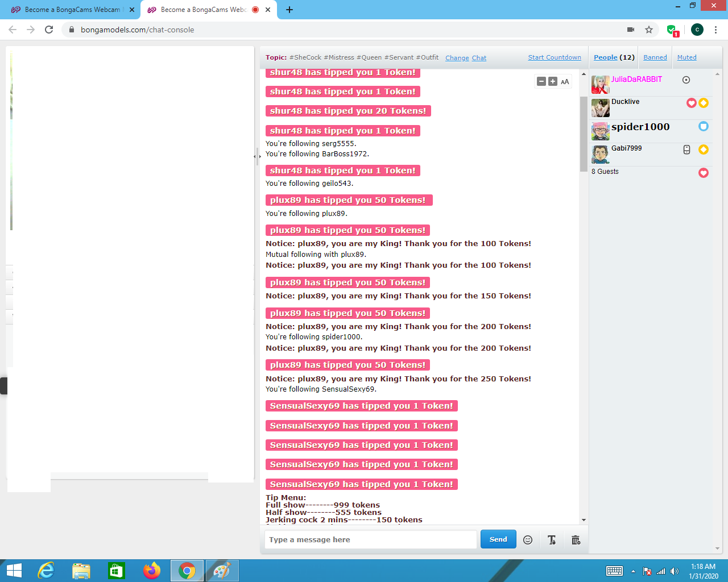
Task: Decrease chat font size with minus icon
Action: tap(541, 82)
